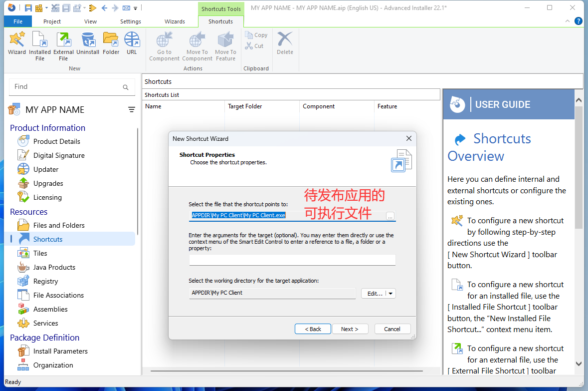This screenshot has height=391, width=588.
Task: Open the File menu
Action: (18, 21)
